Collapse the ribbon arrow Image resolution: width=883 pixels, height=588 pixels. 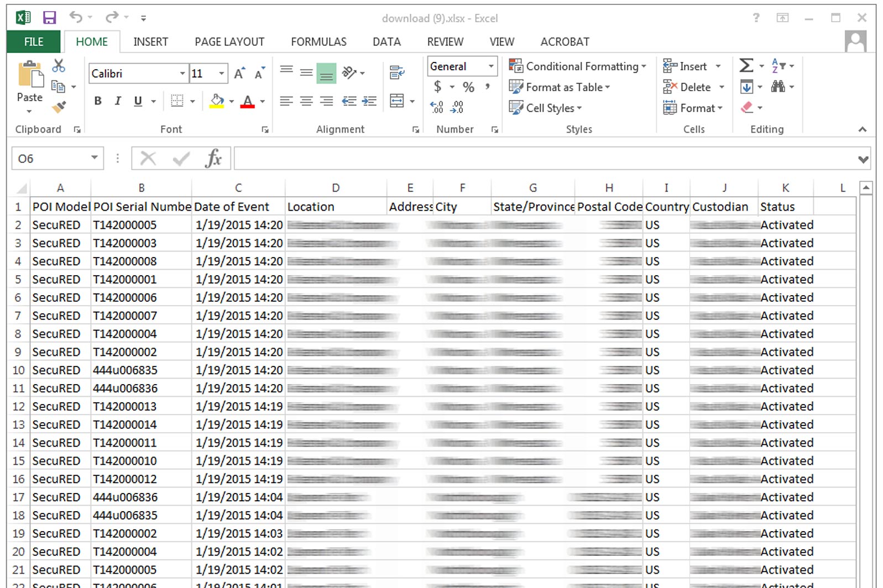tap(862, 129)
